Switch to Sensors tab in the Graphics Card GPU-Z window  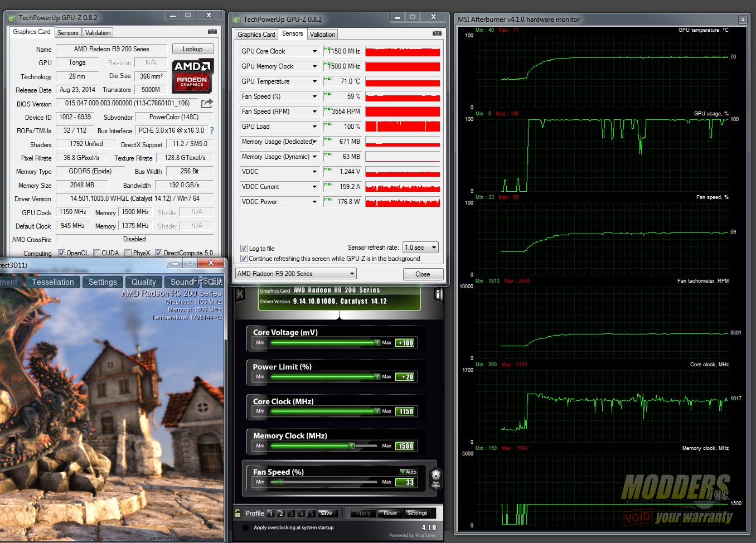tap(68, 33)
